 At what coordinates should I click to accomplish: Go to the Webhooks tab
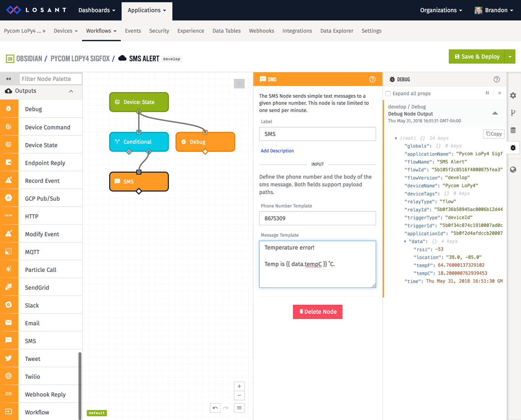(x=262, y=31)
